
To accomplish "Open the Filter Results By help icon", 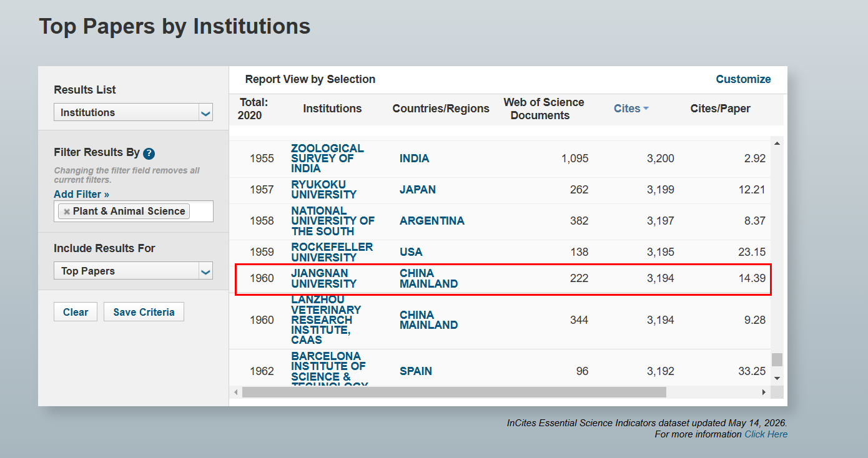I will click(149, 153).
